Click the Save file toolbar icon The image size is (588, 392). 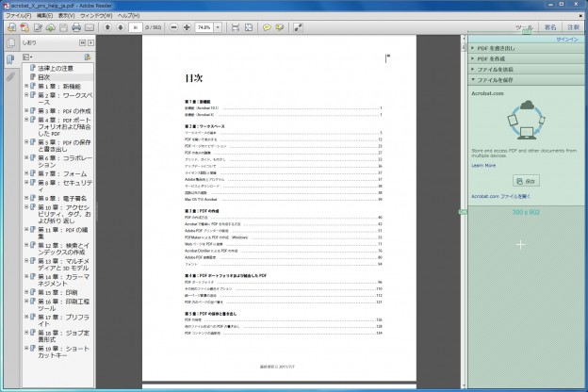63,27
